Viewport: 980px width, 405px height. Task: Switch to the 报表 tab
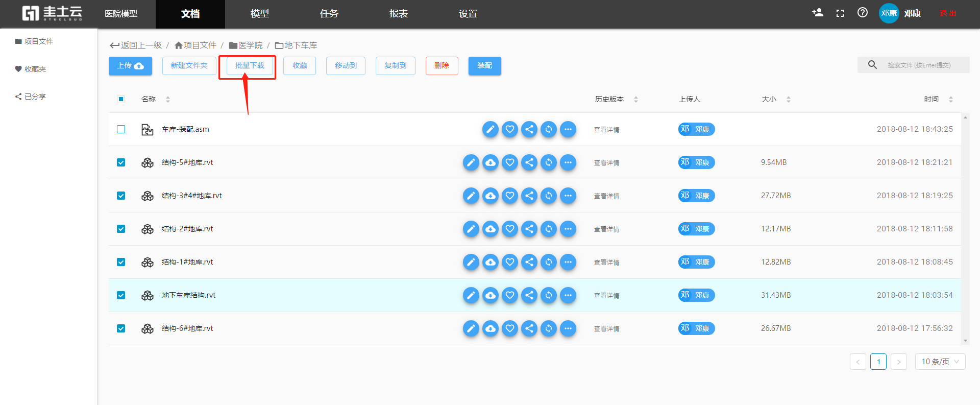click(x=399, y=14)
